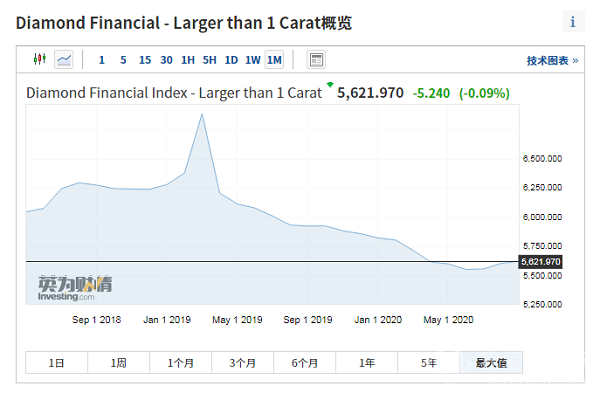Image resolution: width=600 pixels, height=393 pixels.
Task: Choose the 1D interval
Action: click(231, 60)
